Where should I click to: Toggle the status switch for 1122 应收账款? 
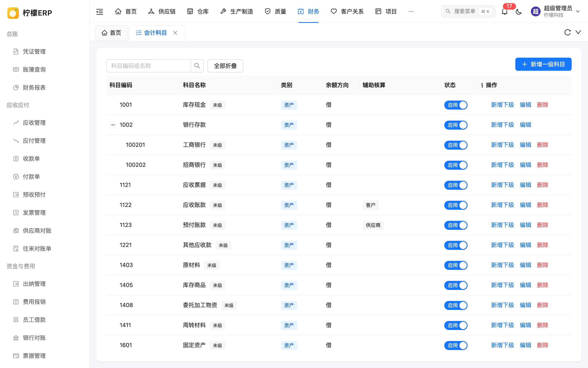tap(455, 205)
